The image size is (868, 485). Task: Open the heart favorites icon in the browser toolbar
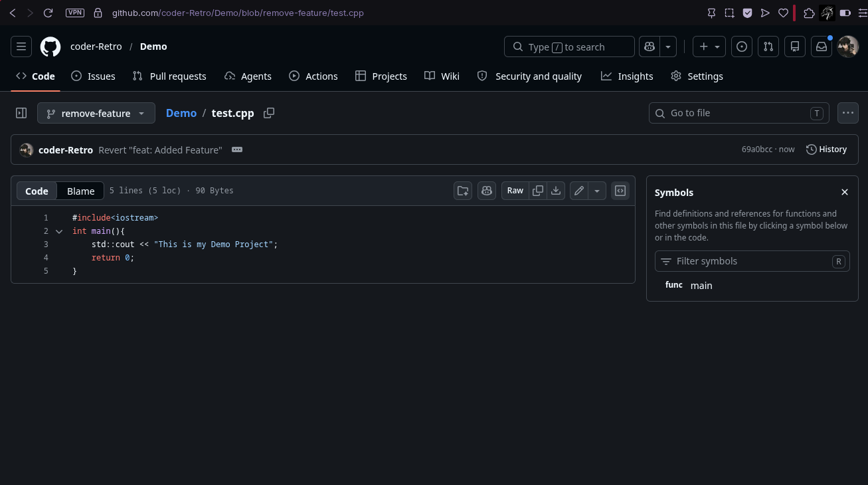pyautogui.click(x=783, y=13)
